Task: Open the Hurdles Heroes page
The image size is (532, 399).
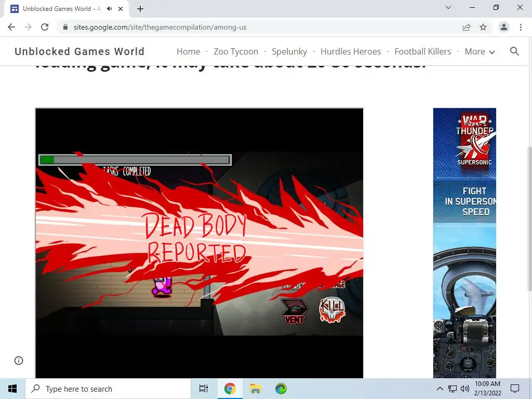Action: (351, 51)
